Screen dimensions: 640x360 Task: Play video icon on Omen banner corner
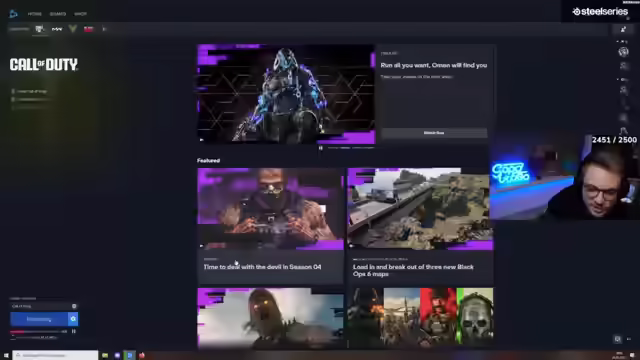pyautogui.click(x=202, y=140)
